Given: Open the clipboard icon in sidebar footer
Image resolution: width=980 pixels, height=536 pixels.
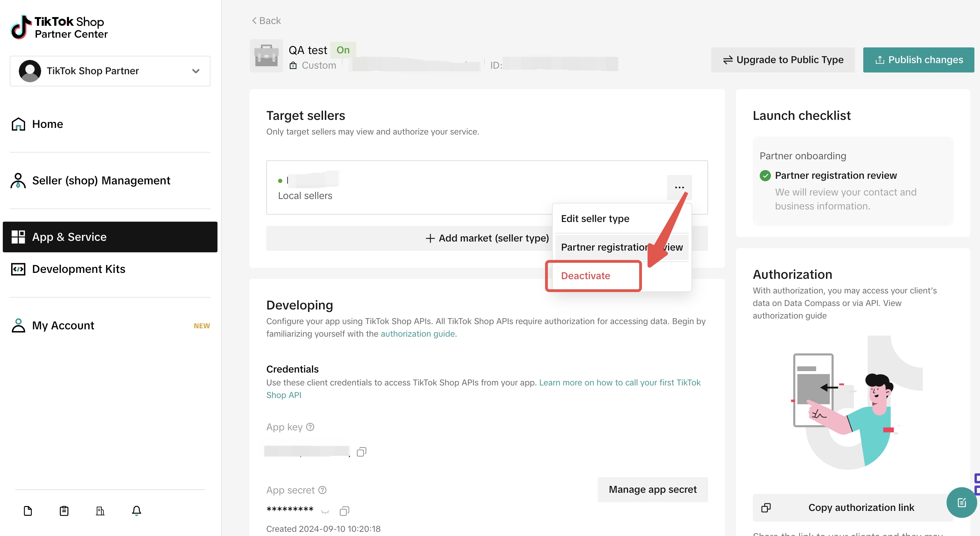Looking at the screenshot, I should (64, 511).
